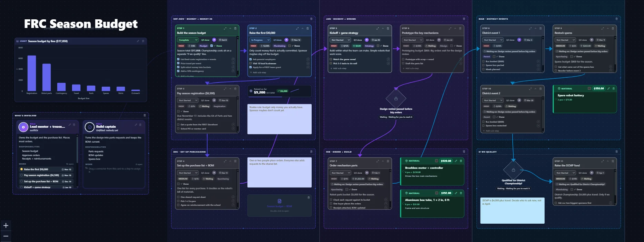Open Step 3 Not Started status dropdown
Screen dimensions: 644x242
coord(188,100)
